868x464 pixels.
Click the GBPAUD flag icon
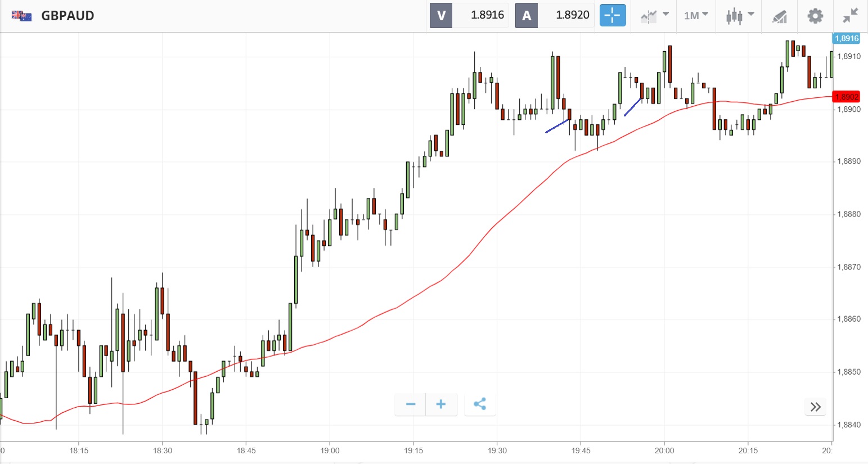(21, 15)
